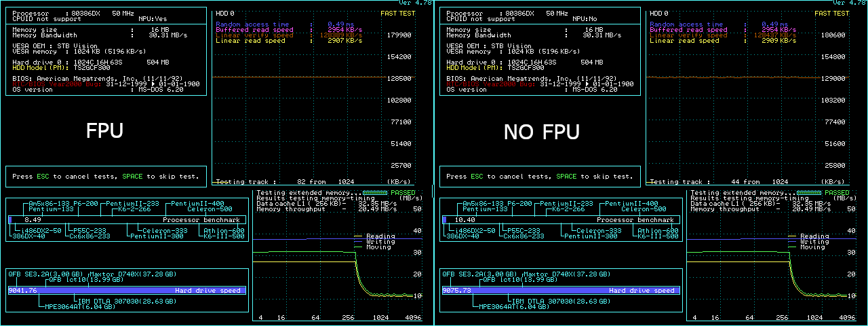Click the graph axis value '102800'

(x=399, y=101)
